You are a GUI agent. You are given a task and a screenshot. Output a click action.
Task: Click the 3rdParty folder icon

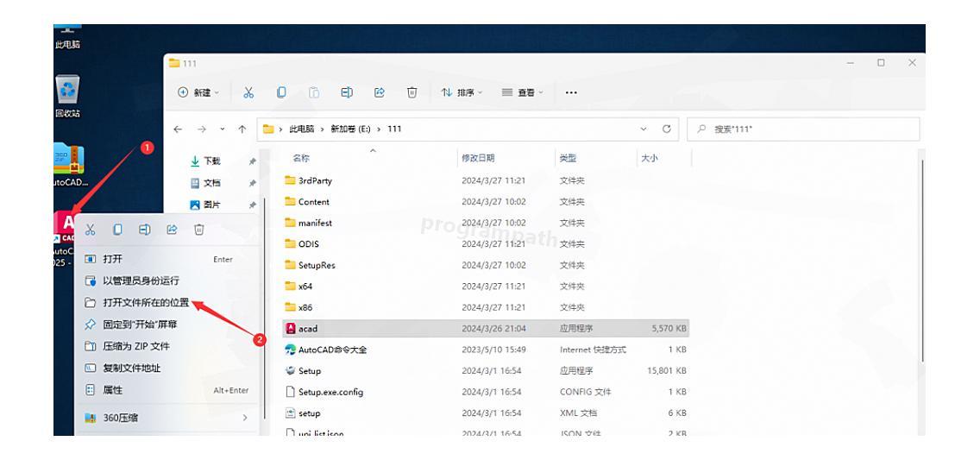pyautogui.click(x=290, y=180)
